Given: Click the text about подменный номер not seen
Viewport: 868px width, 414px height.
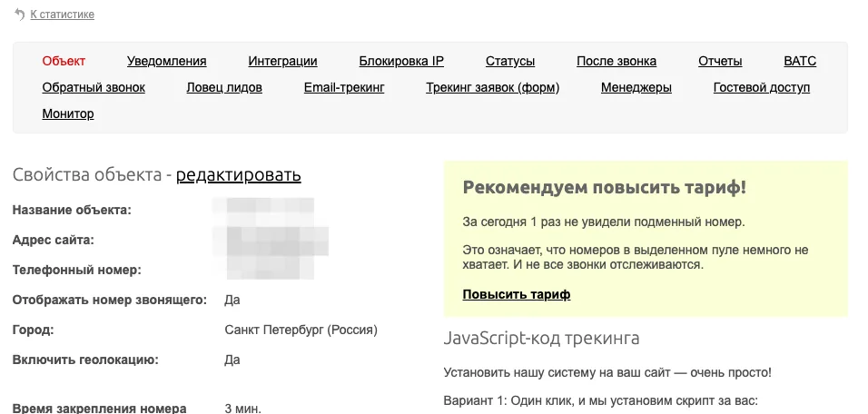Looking at the screenshot, I should (604, 222).
